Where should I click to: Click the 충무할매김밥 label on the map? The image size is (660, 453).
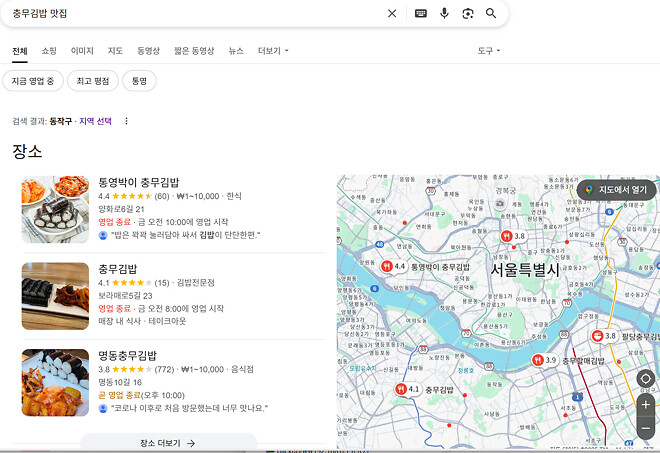(583, 361)
